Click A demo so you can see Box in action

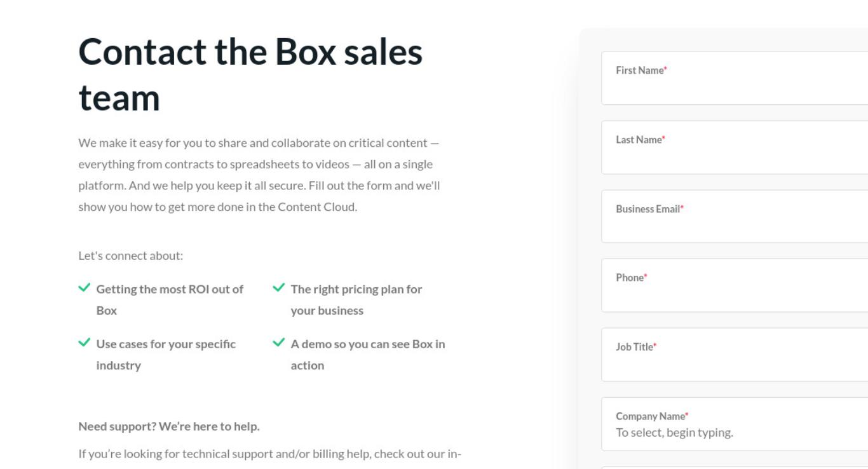[368, 355]
